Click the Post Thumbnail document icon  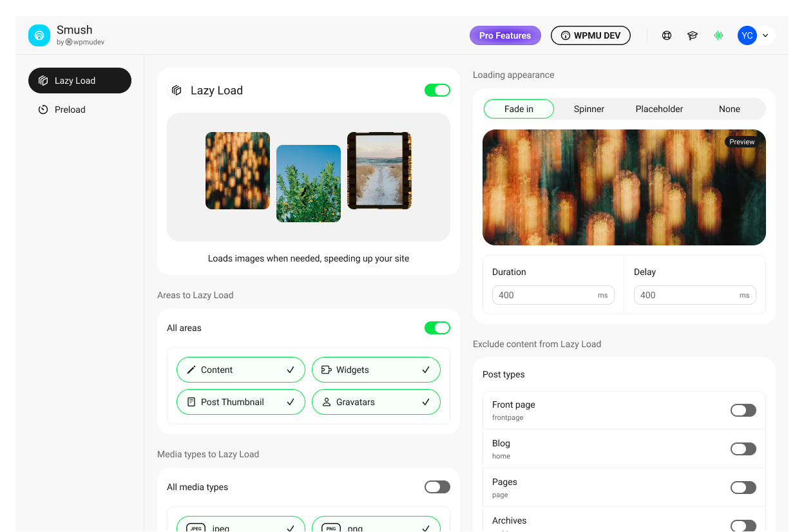[191, 402]
